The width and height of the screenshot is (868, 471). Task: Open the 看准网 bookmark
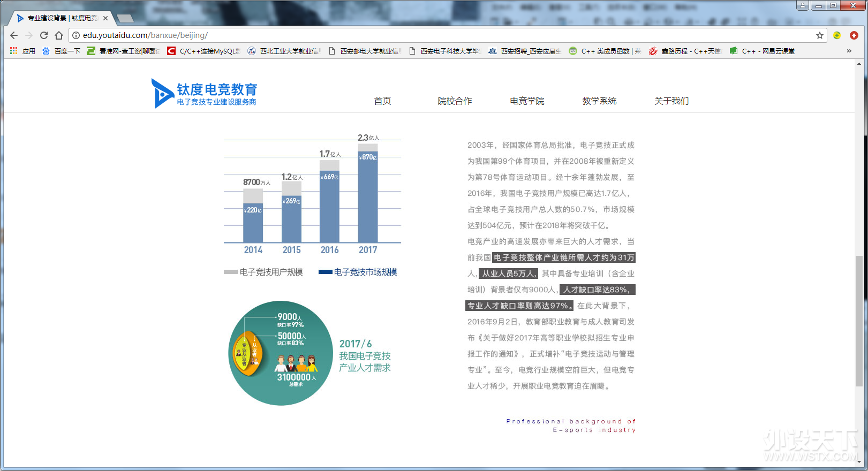pos(123,51)
